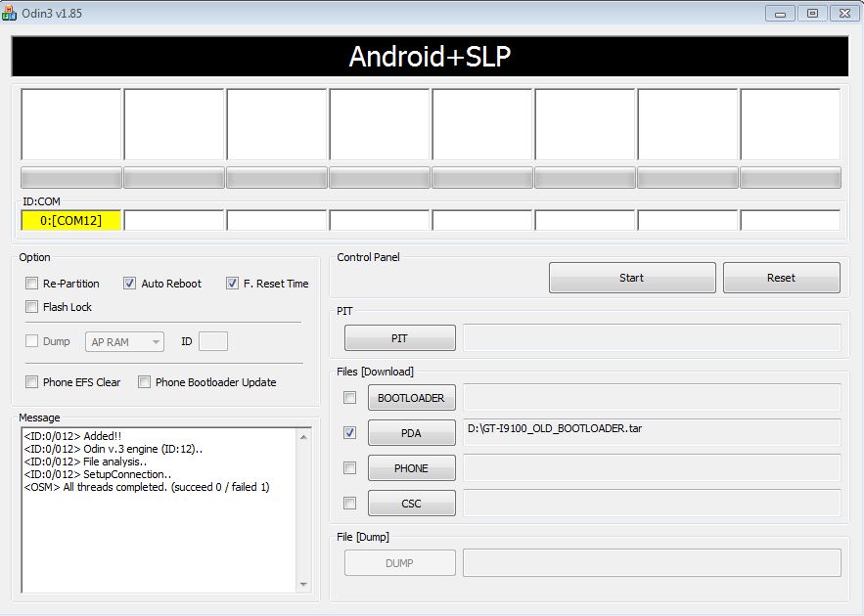Click the BOOTLOADER file path field
Image resolution: width=864 pixels, height=616 pixels.
click(x=652, y=397)
